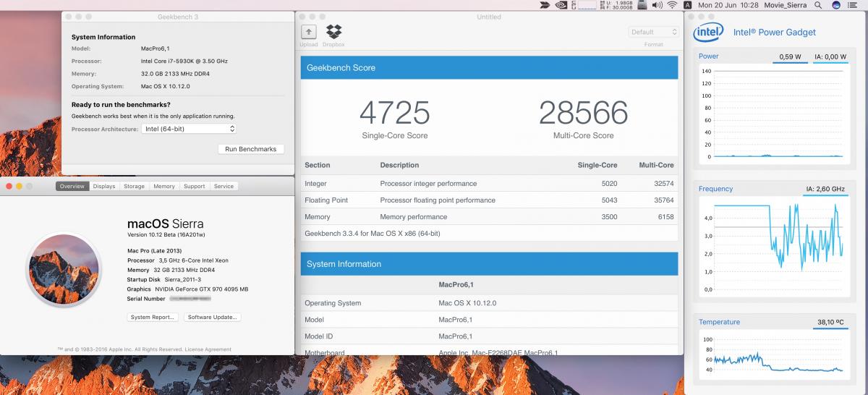
Task: Click the License Agreement text
Action: click(x=208, y=349)
